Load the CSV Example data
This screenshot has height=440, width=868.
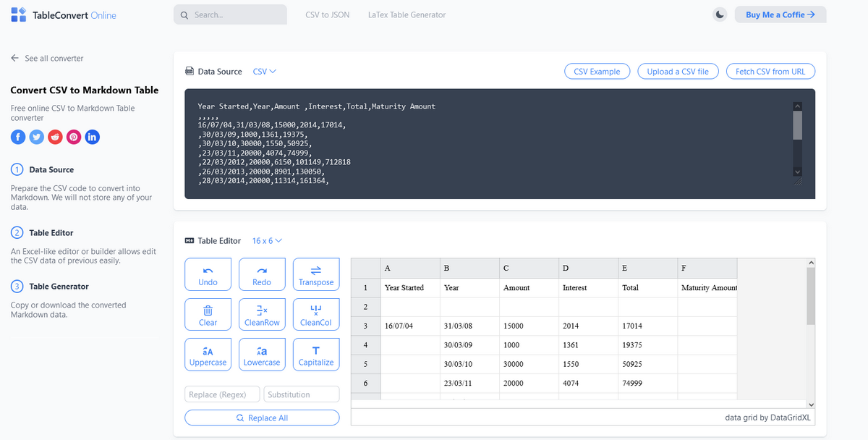tap(597, 71)
